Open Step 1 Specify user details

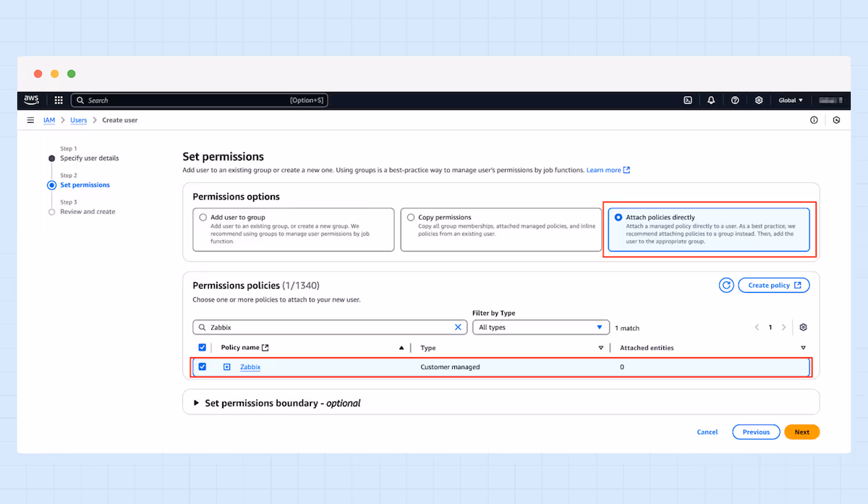coord(90,158)
